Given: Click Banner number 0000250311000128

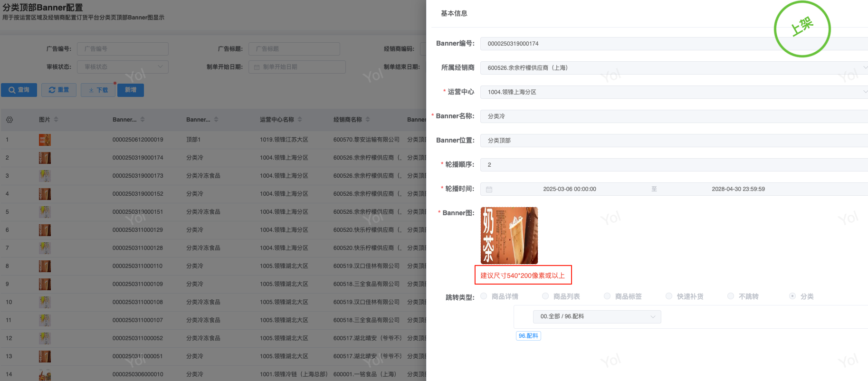Looking at the screenshot, I should (x=138, y=248).
